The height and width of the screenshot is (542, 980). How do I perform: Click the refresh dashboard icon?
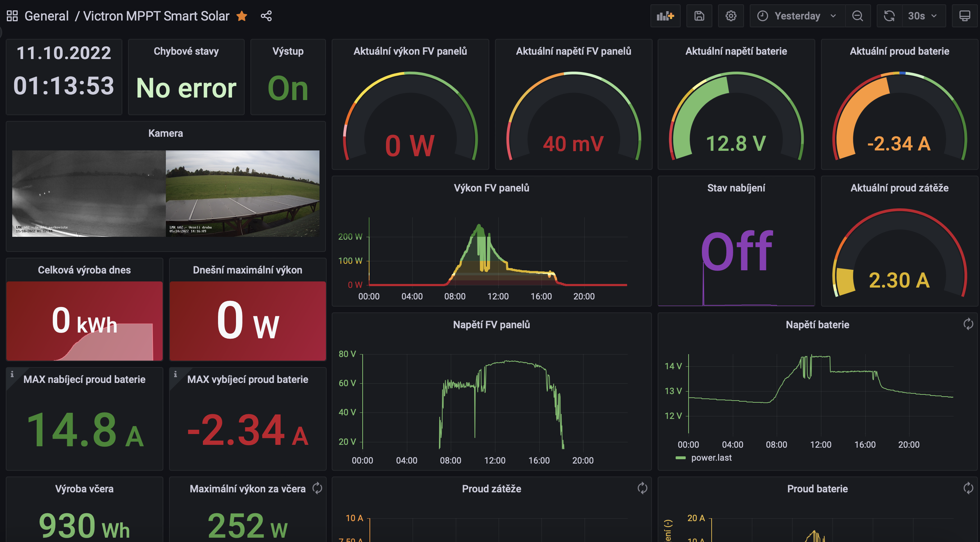click(x=889, y=16)
